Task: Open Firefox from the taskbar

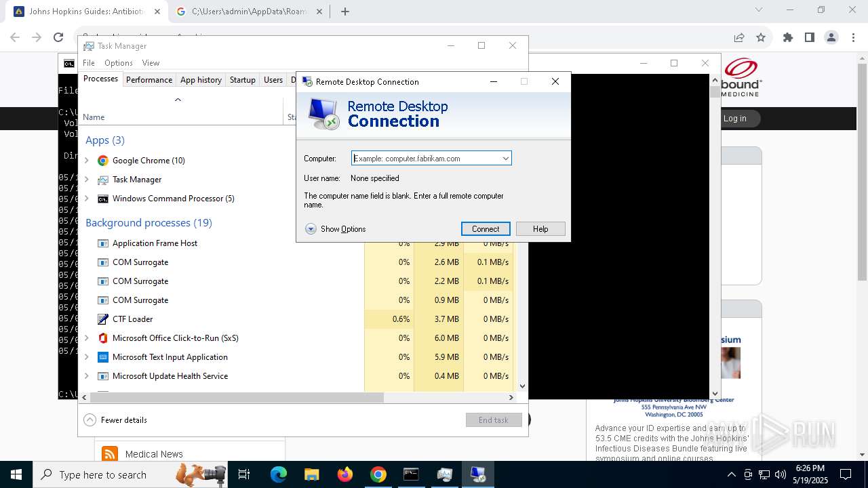Action: [345, 474]
